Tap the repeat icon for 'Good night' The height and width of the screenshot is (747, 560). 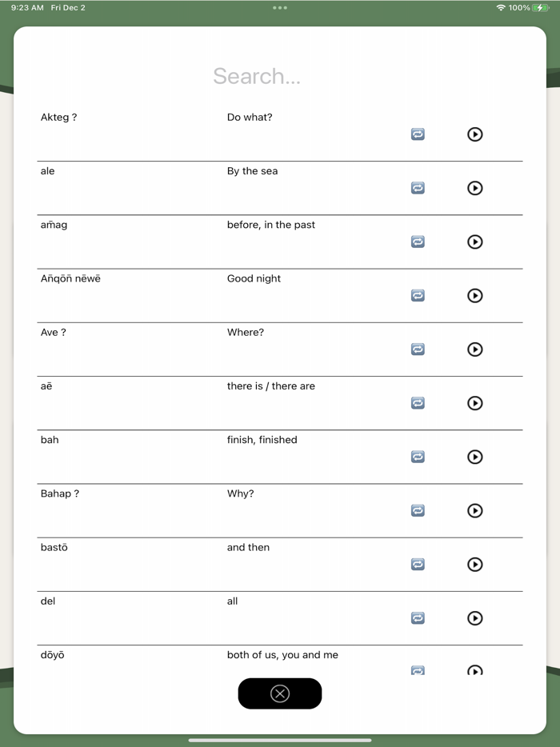point(418,296)
